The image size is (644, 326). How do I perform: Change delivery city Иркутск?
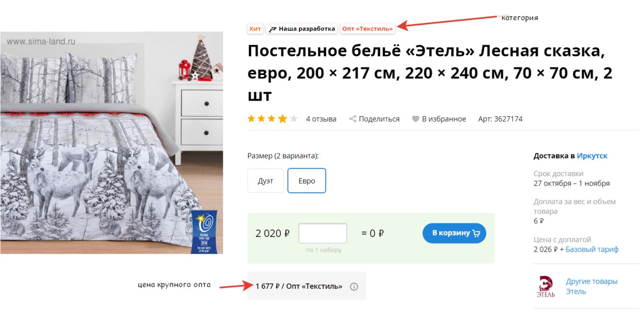(x=592, y=156)
